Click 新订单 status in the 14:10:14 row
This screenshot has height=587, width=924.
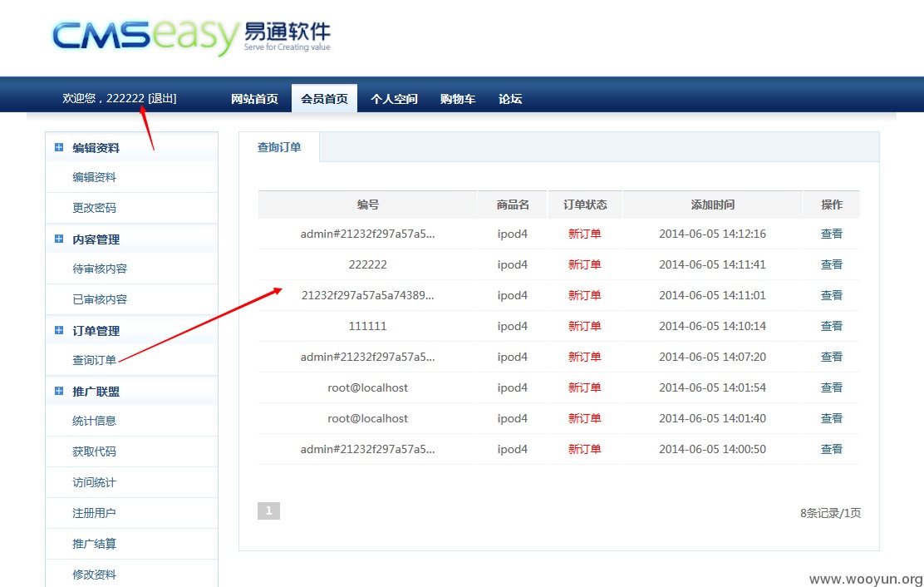tap(585, 325)
